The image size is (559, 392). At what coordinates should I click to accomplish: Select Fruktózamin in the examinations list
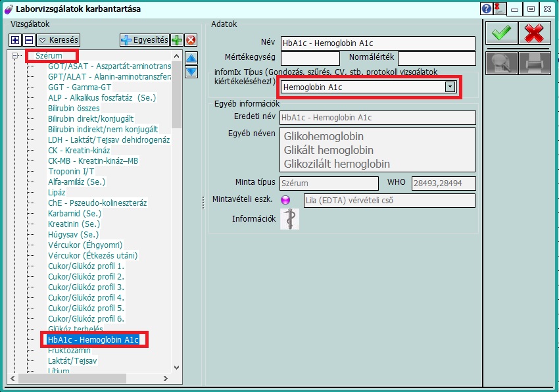pos(69,351)
